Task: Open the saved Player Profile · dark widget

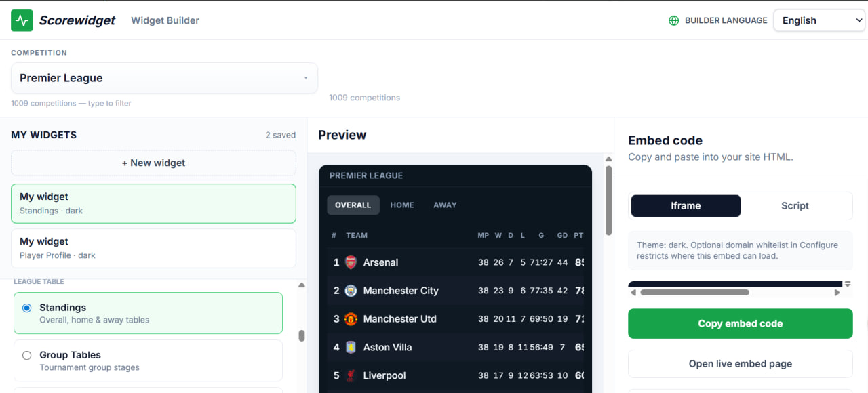Action: pyautogui.click(x=153, y=248)
